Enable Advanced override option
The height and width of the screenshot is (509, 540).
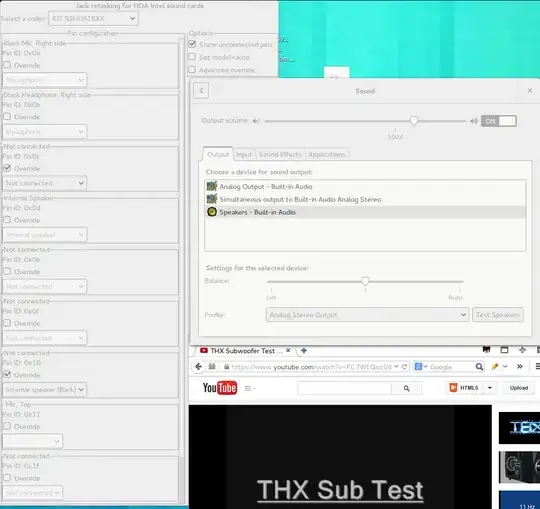click(192, 70)
